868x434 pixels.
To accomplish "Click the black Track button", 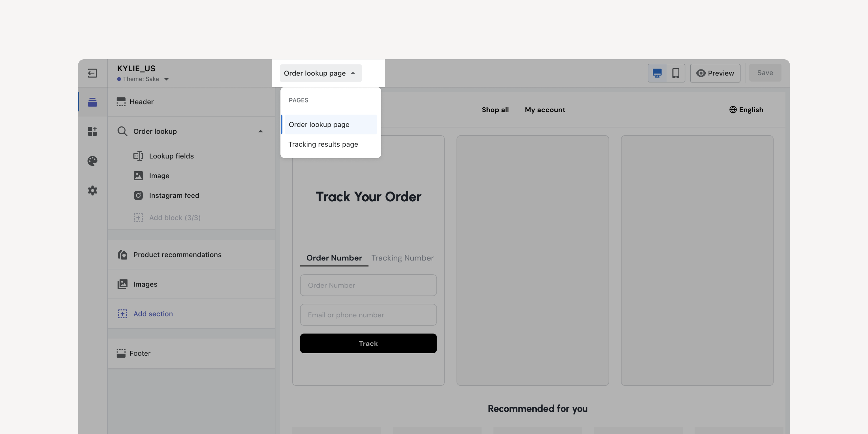I will pos(368,343).
